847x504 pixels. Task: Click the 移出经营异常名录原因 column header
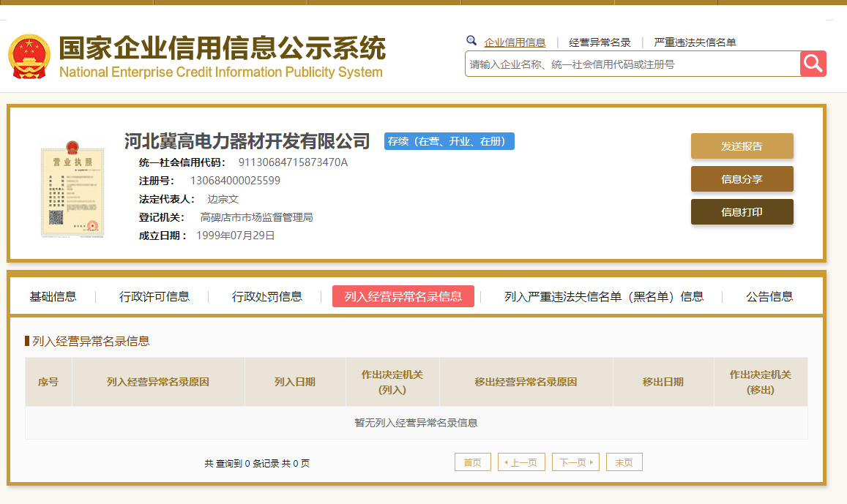[x=526, y=382]
